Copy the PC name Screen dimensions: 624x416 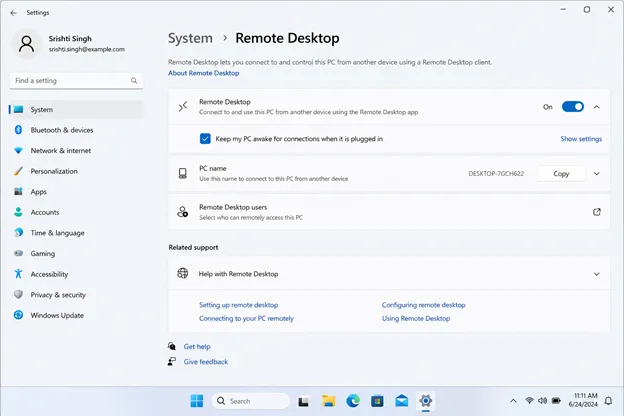pos(561,174)
